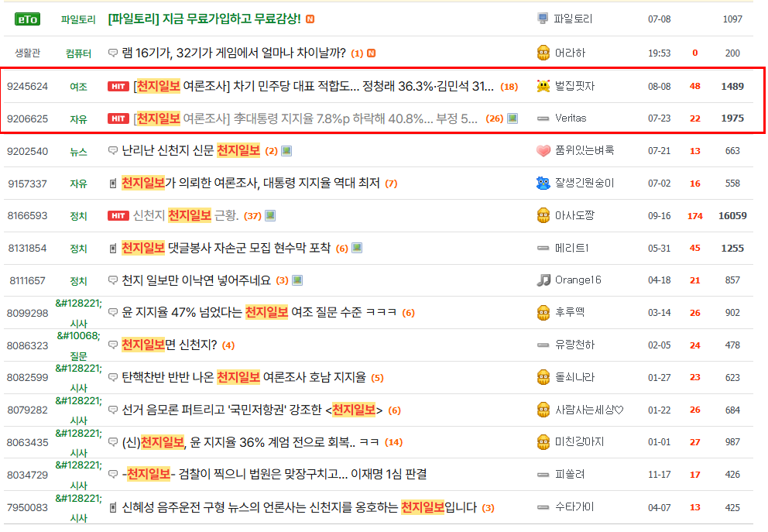
Task: Click speech bubble icon before 램 16기가 title
Action: click(x=113, y=53)
